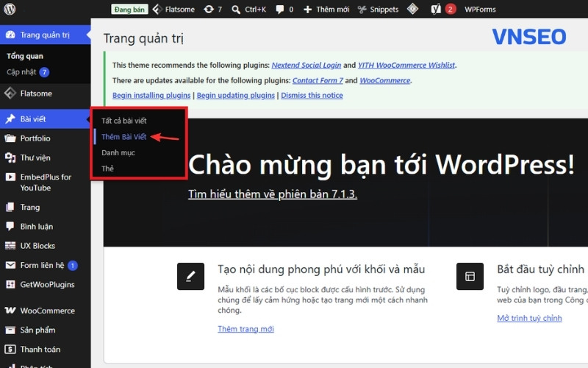Click the VNSEO logo
Viewport: 588px width, 368px height.
[529, 36]
